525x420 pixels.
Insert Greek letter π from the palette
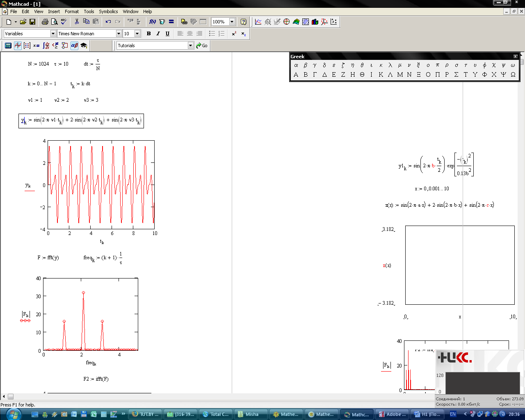coord(438,65)
